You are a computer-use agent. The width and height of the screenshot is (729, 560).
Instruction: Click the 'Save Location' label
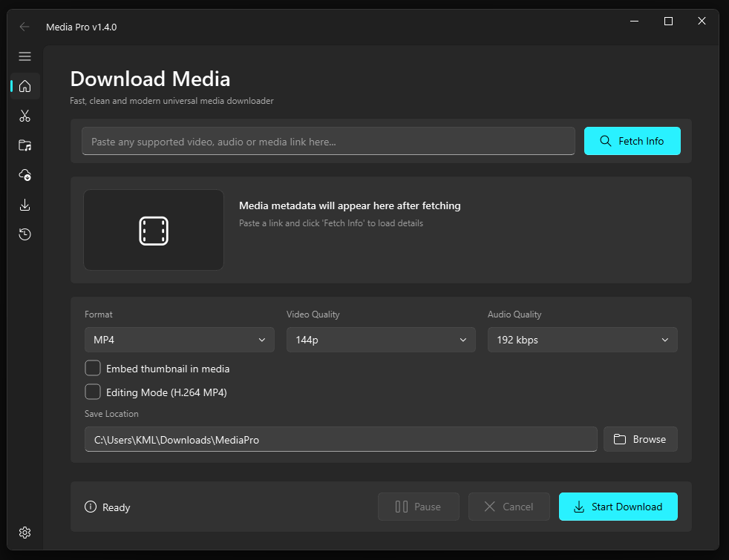point(111,414)
